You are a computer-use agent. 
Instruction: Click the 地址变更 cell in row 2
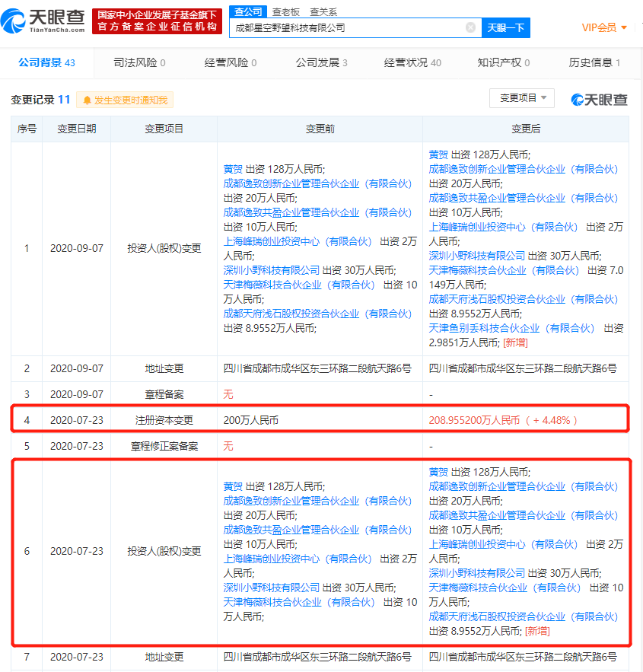(x=164, y=368)
